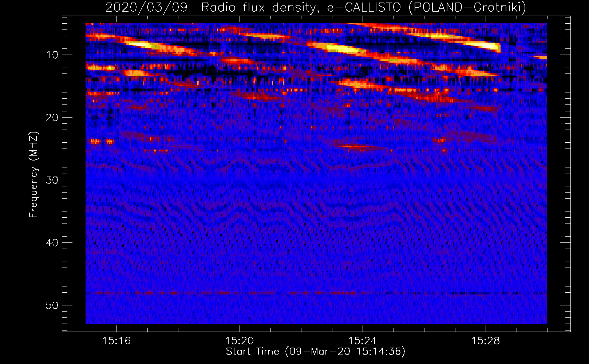Click the plot title mentioning e-CALLISTO
This screenshot has width=589, height=364.
tap(316, 7)
